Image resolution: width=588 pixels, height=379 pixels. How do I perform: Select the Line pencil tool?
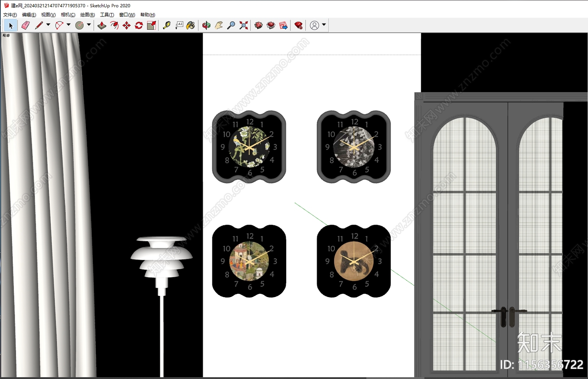[39, 25]
